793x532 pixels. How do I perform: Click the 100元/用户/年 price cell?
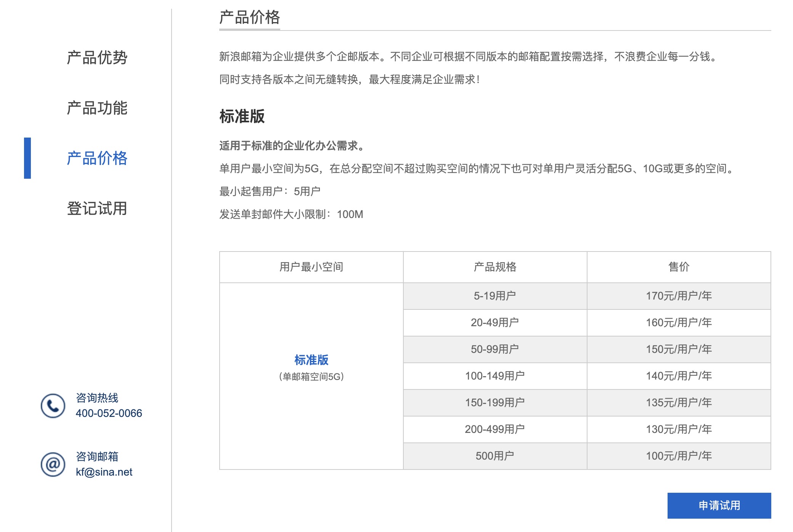(x=679, y=456)
